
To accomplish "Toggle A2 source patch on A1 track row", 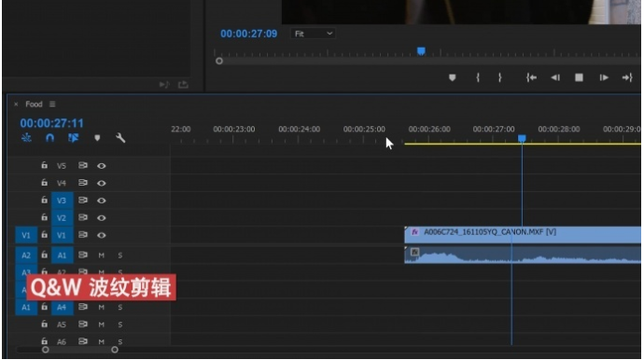I will 26,256.
